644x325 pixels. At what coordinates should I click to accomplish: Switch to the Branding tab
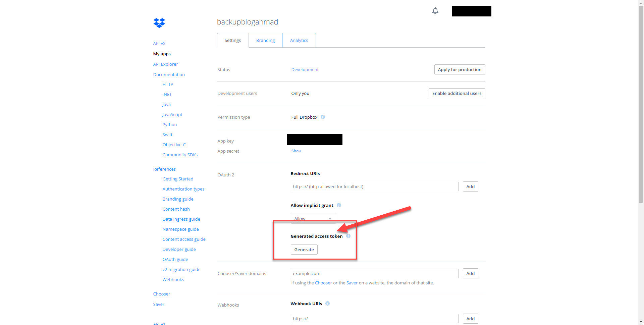click(x=265, y=40)
